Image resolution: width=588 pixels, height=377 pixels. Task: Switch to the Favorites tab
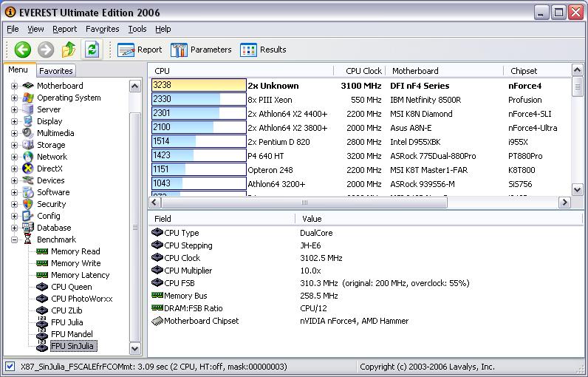(x=56, y=71)
